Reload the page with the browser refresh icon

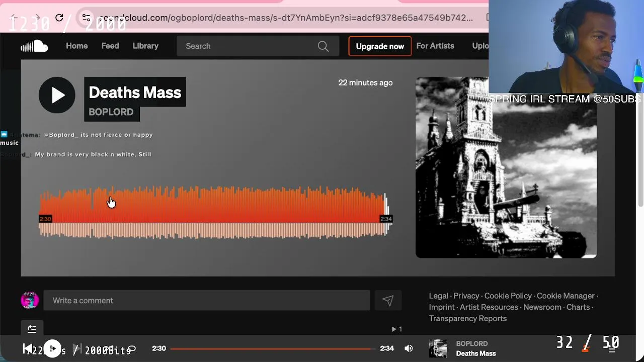coord(59,18)
